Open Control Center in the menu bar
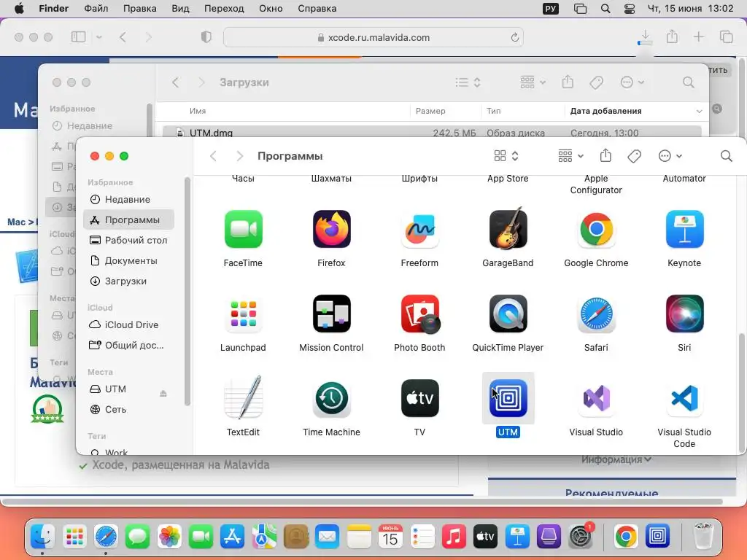747x560 pixels. coord(629,9)
